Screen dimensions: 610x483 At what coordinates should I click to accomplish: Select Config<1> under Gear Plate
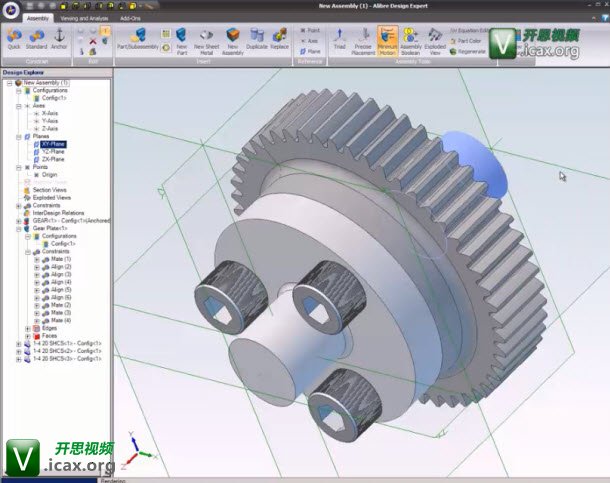click(63, 244)
